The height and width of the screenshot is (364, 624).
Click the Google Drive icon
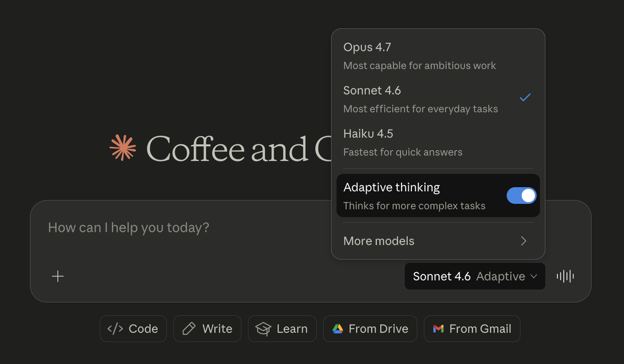click(x=337, y=329)
